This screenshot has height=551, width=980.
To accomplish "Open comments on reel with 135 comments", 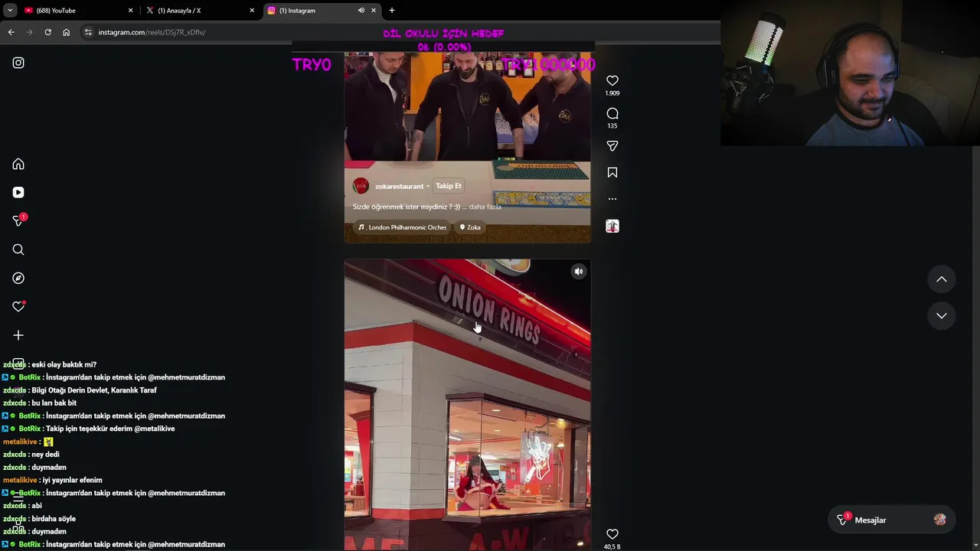I will point(612,113).
